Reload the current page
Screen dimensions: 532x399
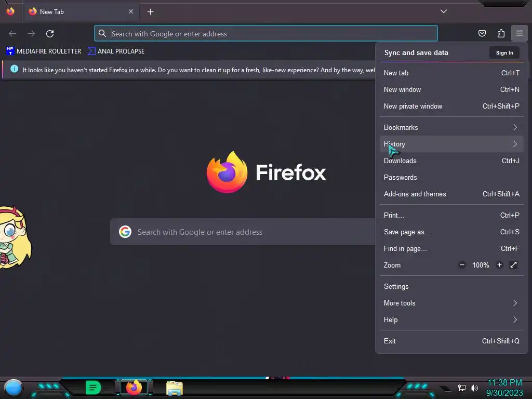tap(50, 34)
